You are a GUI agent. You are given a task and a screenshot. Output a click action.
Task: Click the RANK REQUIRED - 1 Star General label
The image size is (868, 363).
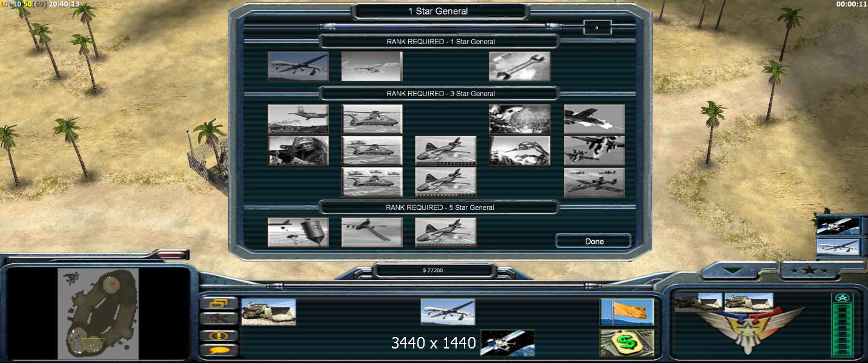pyautogui.click(x=440, y=42)
